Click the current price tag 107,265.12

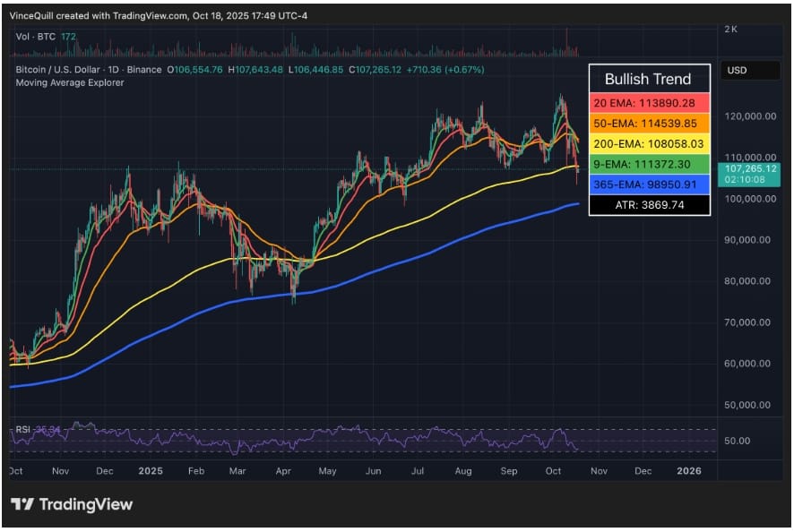[750, 174]
